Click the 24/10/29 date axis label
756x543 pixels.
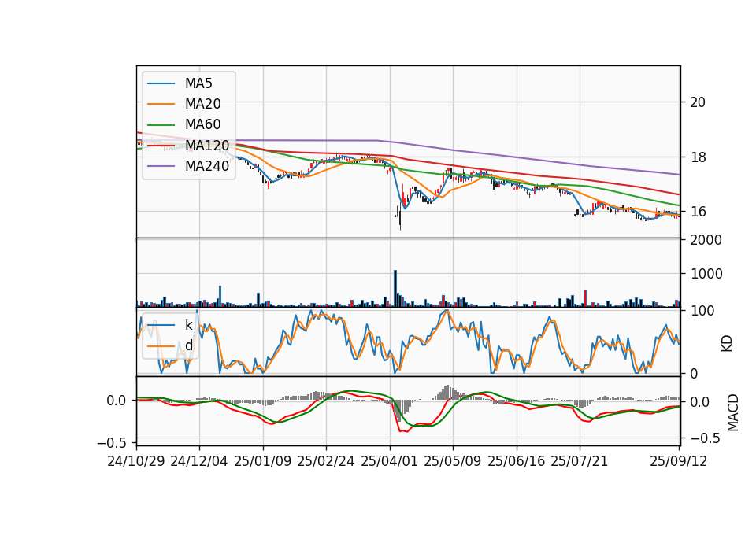click(x=136, y=461)
